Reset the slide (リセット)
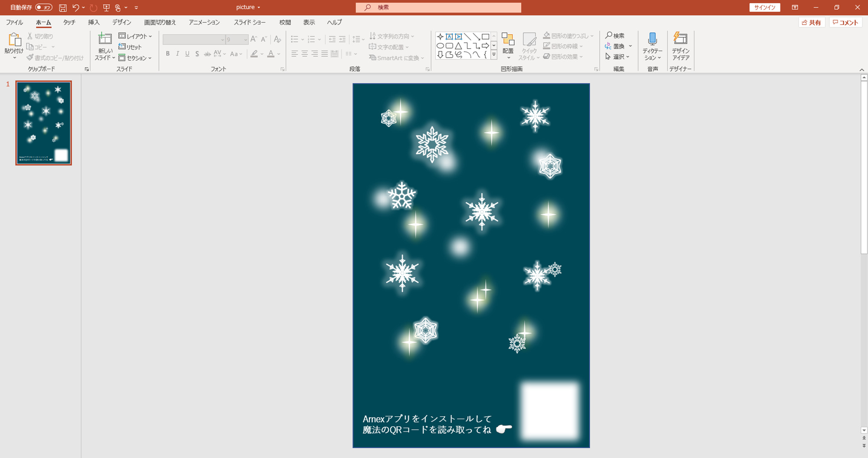Screen dimensions: 868x458 [130, 47]
